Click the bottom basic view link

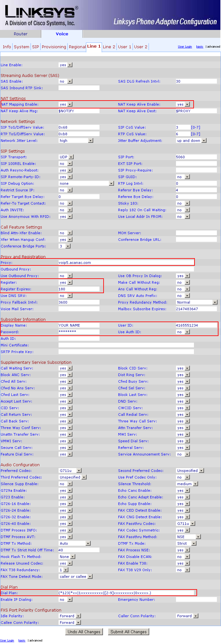click(x=22, y=641)
